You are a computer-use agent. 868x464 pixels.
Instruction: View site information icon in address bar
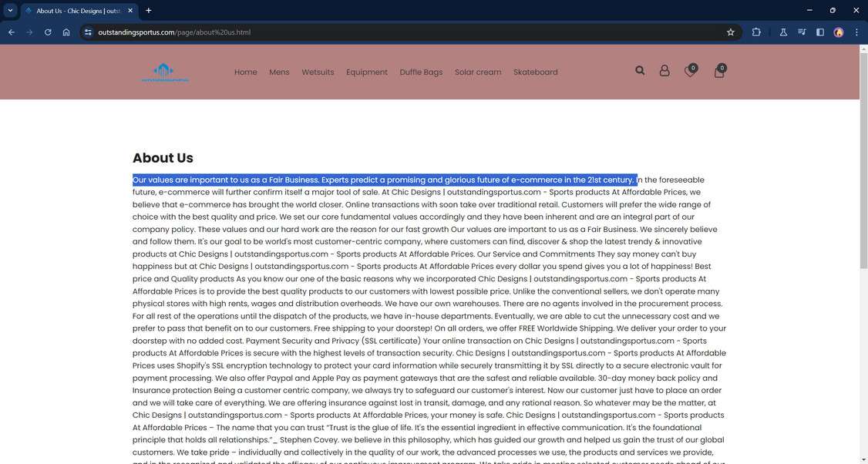pyautogui.click(x=88, y=32)
